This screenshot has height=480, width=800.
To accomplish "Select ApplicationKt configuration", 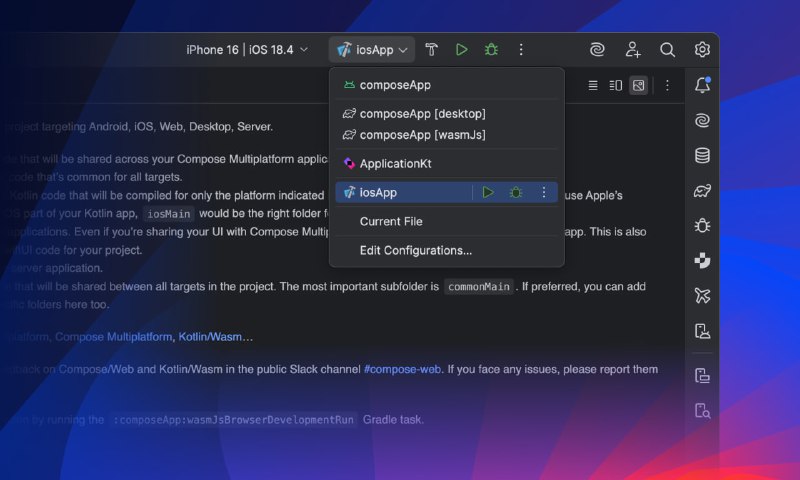I will click(x=446, y=164).
